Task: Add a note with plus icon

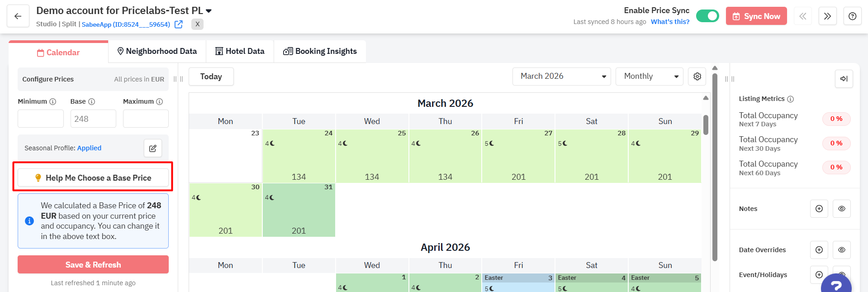Action: coord(819,209)
